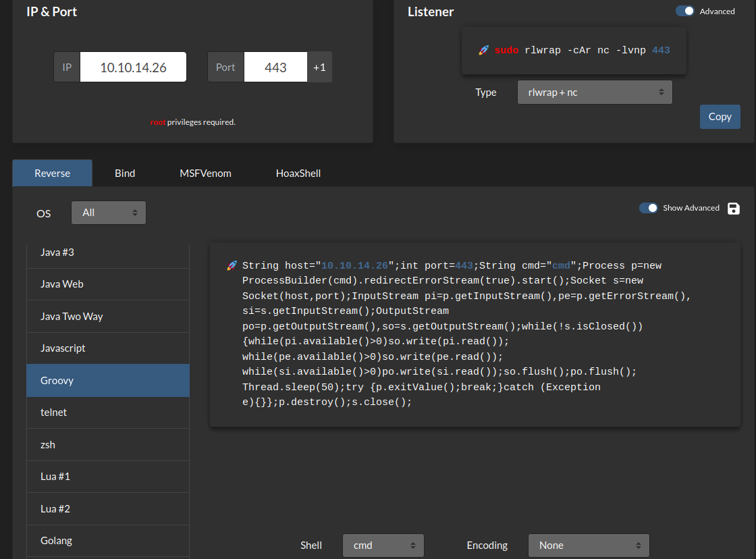Switch to the MSFVenom tab
This screenshot has width=756, height=559.
click(x=205, y=173)
